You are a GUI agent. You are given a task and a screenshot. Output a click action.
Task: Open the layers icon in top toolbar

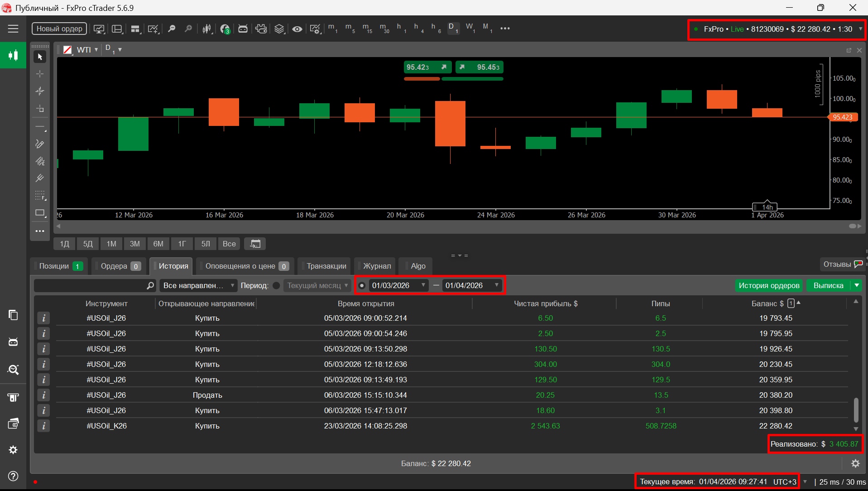[279, 29]
